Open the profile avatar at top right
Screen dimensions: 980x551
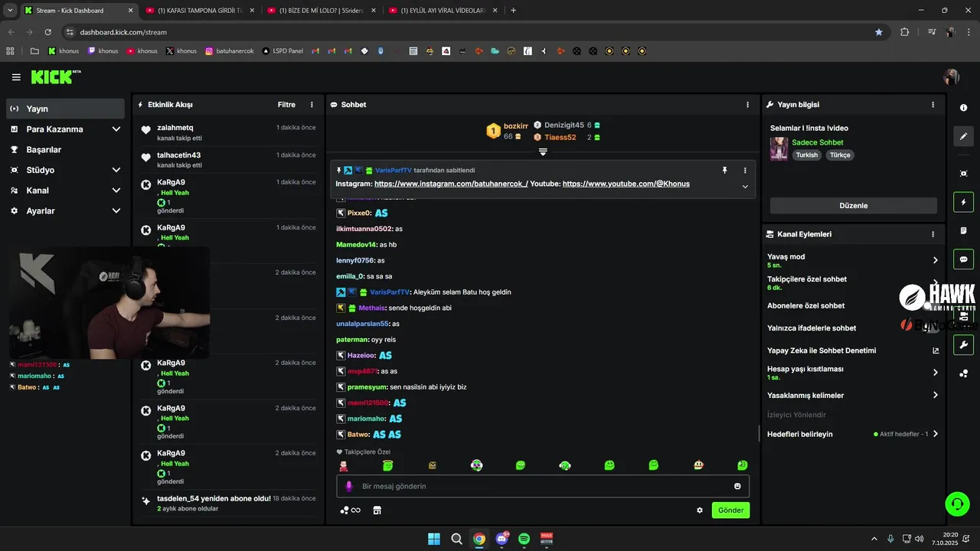(952, 77)
